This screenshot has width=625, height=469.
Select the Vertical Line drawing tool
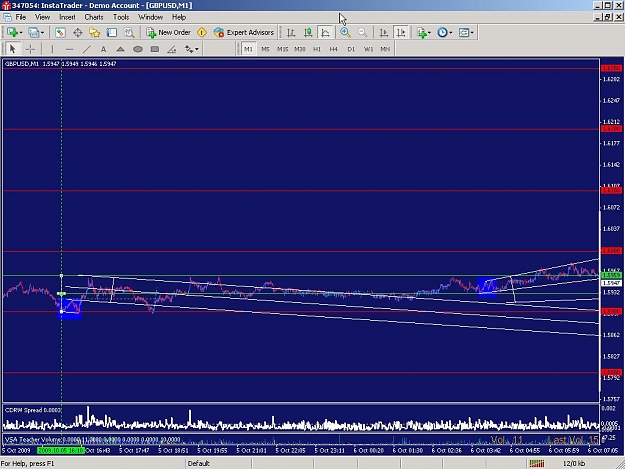point(52,49)
